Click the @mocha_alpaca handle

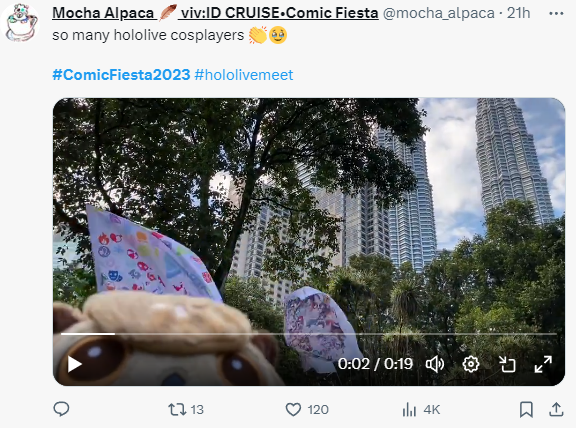[x=439, y=13]
